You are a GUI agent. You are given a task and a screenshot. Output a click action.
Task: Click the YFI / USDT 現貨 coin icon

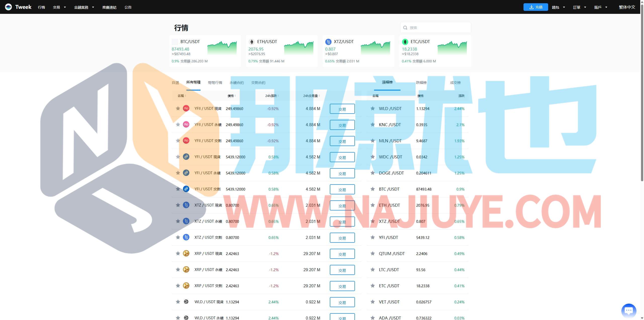coord(186,157)
